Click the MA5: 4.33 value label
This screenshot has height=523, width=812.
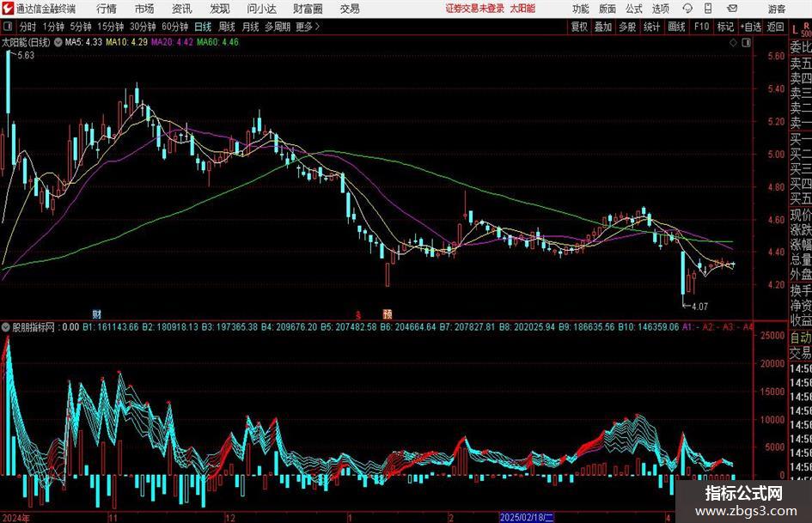click(83, 42)
